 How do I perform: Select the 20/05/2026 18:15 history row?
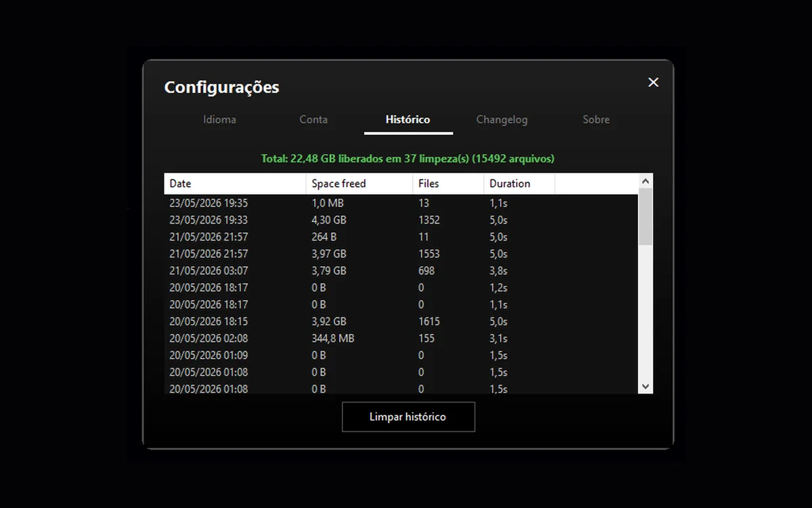(401, 321)
